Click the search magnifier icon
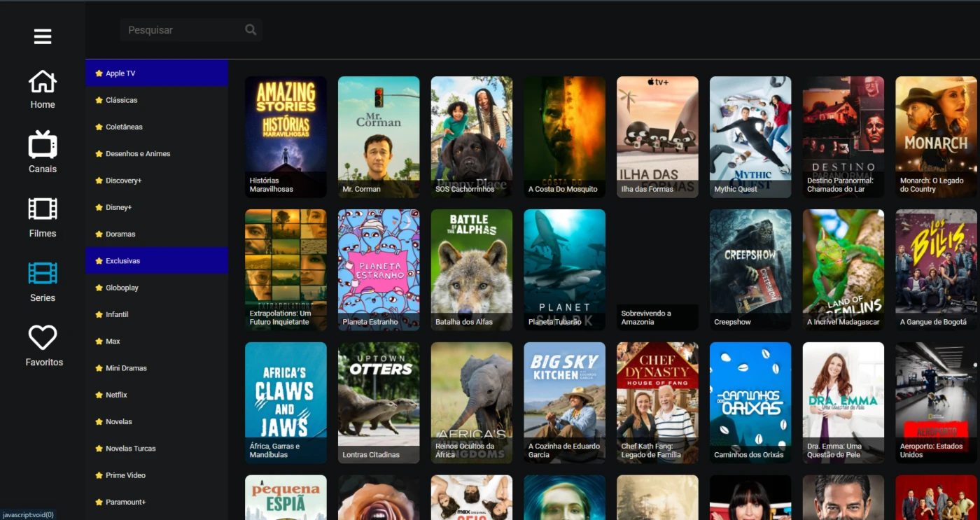This screenshot has height=520, width=980. tap(251, 30)
